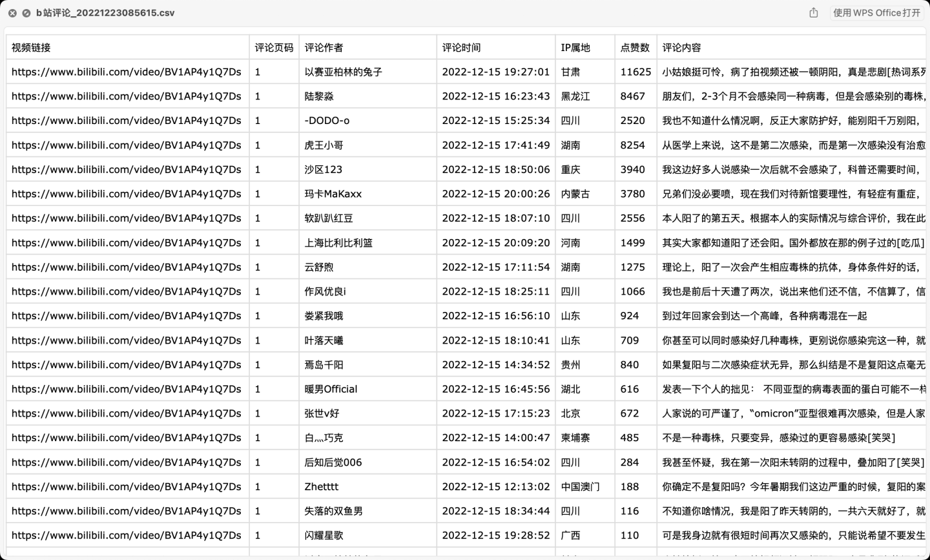Close the Quick Look preview window
Screen dimensions: 930x560
[x=12, y=13]
